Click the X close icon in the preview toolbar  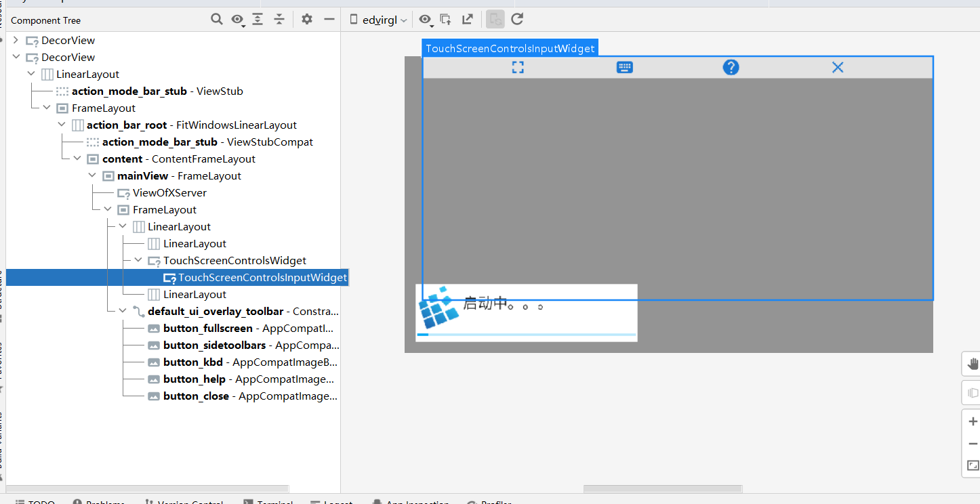coord(838,67)
